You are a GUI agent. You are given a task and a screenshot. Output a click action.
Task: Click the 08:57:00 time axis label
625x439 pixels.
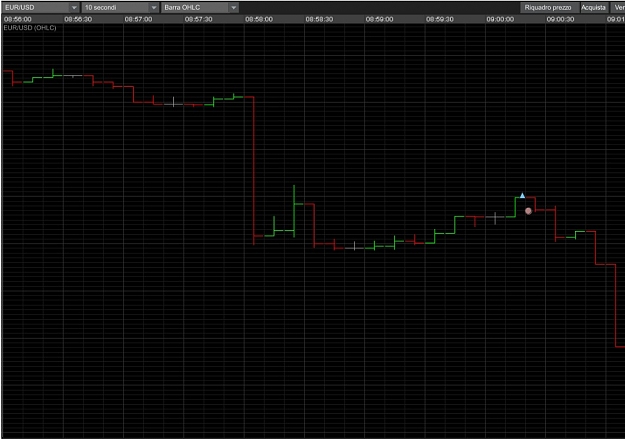pyautogui.click(x=138, y=19)
